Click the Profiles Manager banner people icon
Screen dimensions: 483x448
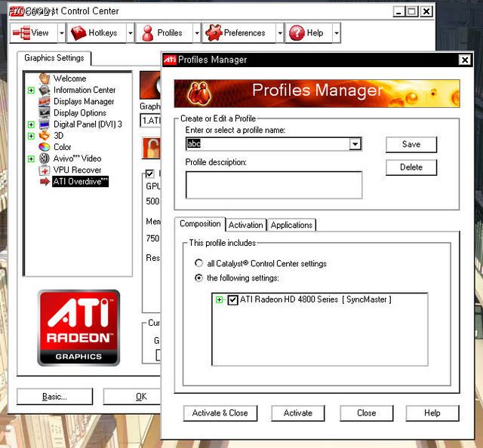pos(199,94)
